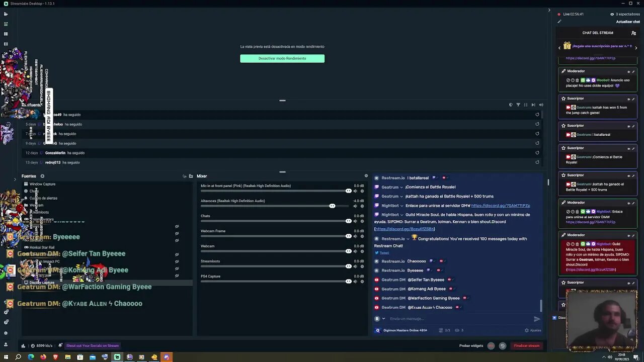Viewport: 644px width, 362px height.
Task: Mute the PS4 Capture audio source
Action: pos(355,282)
